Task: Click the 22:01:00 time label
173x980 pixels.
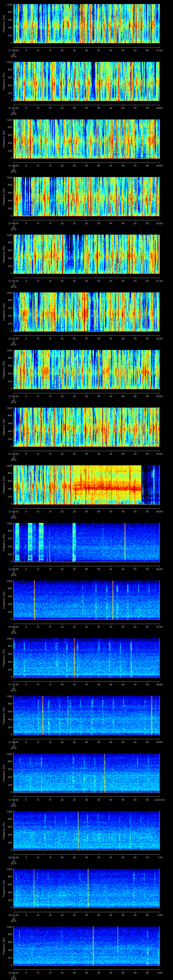Action: click(13, 915)
